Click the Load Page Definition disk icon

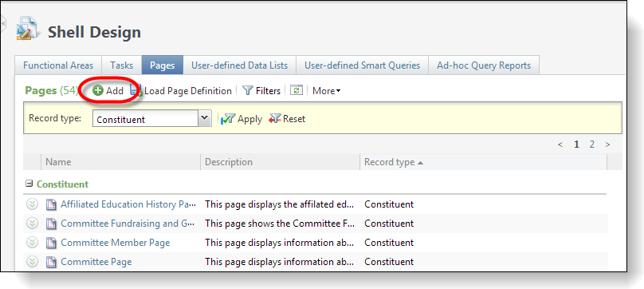(x=136, y=90)
